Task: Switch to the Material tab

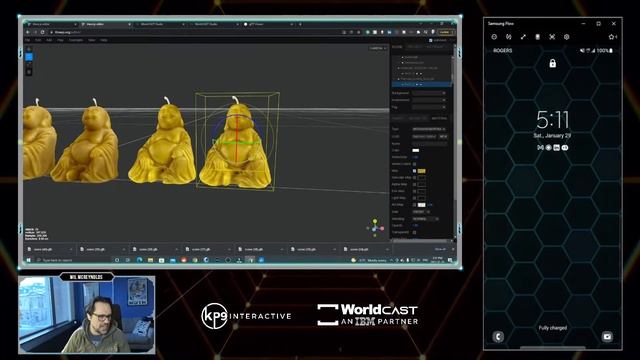Action: click(439, 118)
